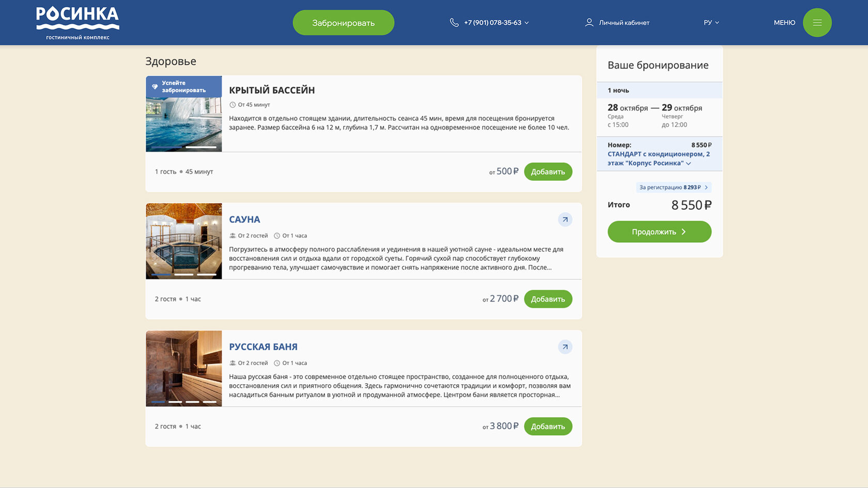Open Sauna details arrow icon
Screen dimensions: 868x488
click(565, 219)
